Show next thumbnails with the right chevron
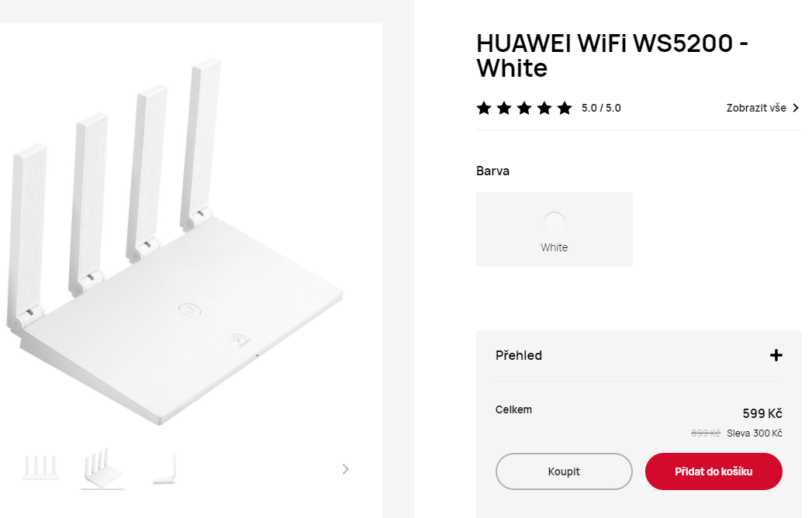The height and width of the screenshot is (518, 812). click(345, 469)
